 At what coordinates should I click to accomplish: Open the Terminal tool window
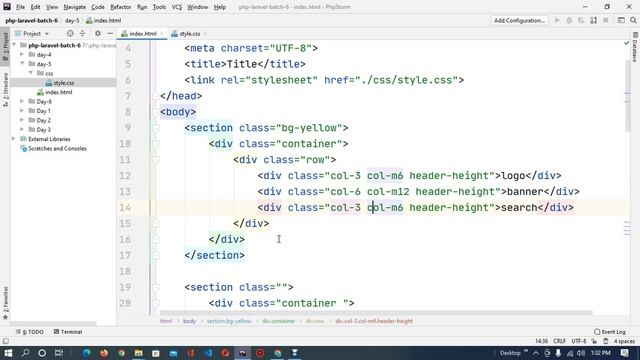[x=68, y=332]
